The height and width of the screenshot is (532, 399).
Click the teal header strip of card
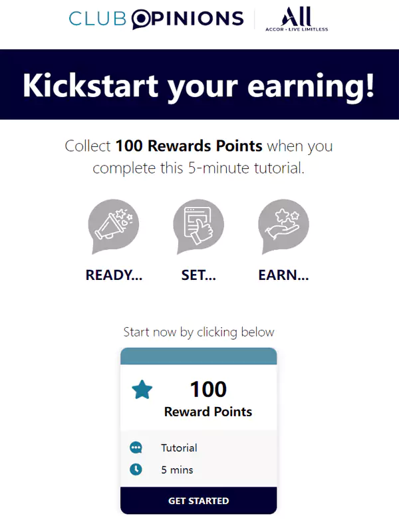click(198, 356)
